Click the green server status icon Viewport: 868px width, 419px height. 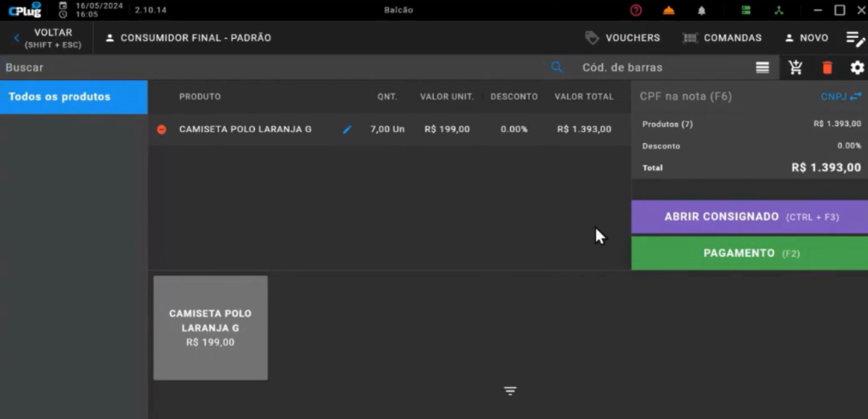(746, 10)
